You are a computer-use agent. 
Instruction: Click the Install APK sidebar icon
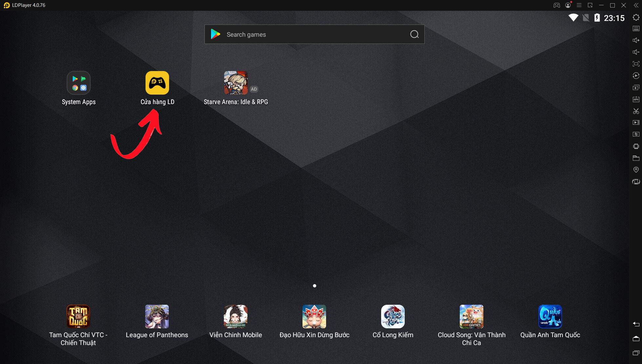tap(636, 99)
